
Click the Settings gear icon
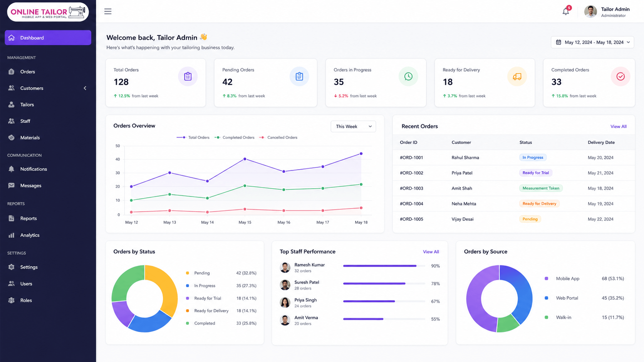(x=12, y=267)
